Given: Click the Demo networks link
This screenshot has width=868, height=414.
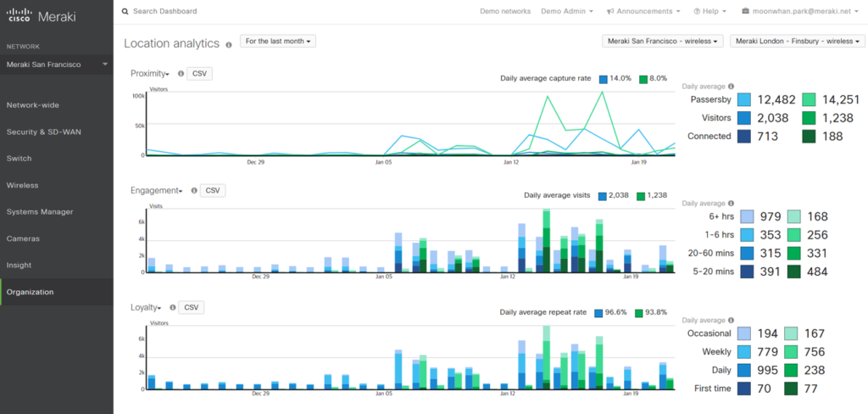Looking at the screenshot, I should (505, 12).
